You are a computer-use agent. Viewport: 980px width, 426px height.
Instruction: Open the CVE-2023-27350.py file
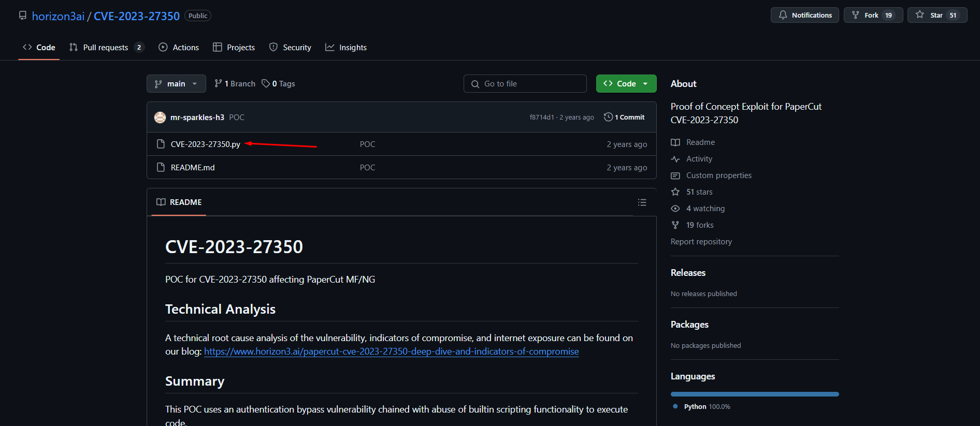(x=205, y=144)
